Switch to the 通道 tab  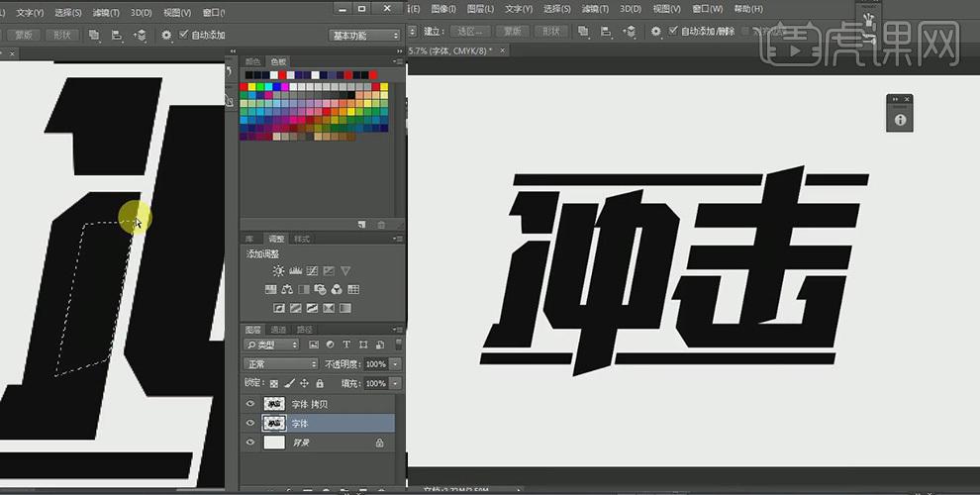tap(278, 330)
